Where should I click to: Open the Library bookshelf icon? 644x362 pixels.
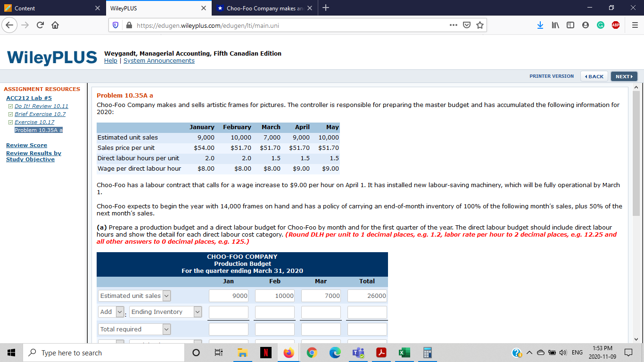click(x=555, y=25)
